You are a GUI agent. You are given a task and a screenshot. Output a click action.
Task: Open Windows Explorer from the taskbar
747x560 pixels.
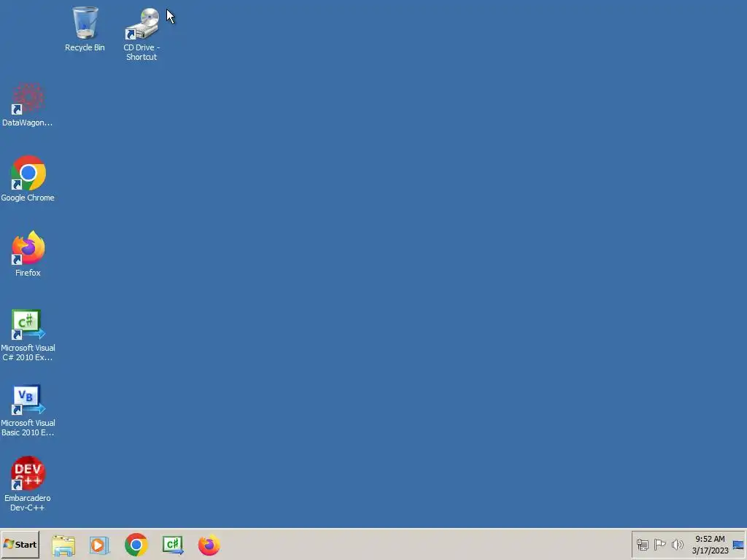63,545
